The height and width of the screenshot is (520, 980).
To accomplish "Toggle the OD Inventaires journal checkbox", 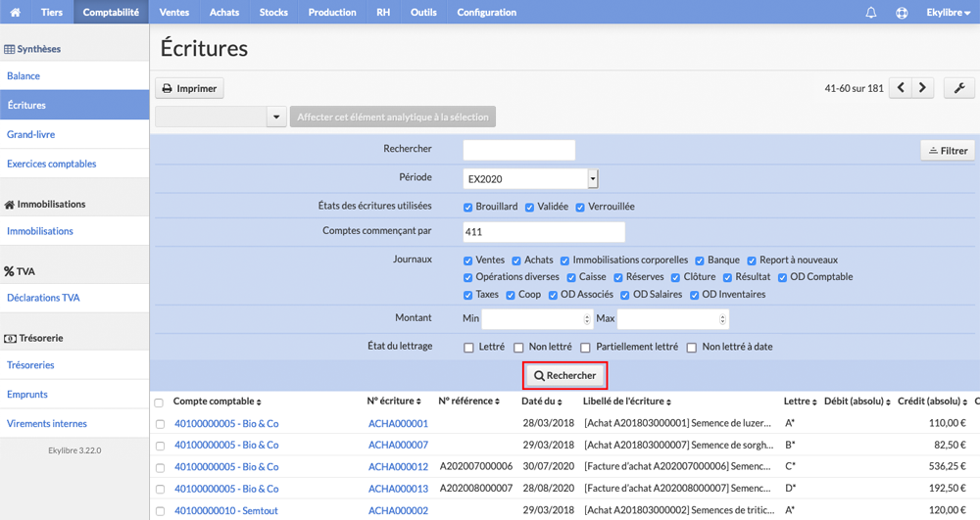I will [694, 296].
